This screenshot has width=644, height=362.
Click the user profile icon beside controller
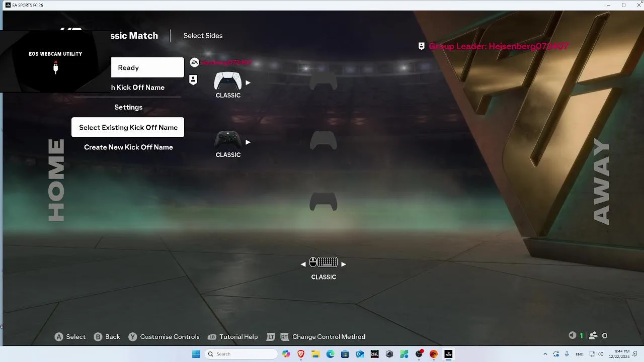pyautogui.click(x=193, y=79)
